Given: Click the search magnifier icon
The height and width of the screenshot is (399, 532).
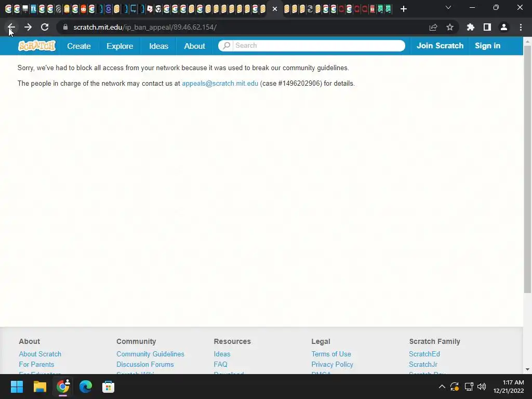Looking at the screenshot, I should click(227, 46).
